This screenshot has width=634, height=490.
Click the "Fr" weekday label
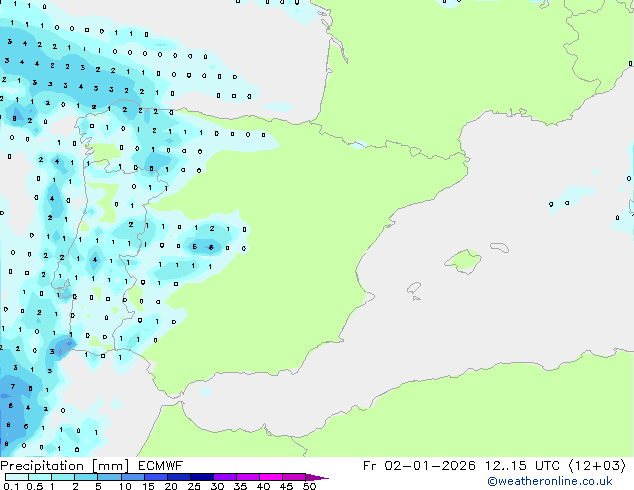tap(370, 466)
